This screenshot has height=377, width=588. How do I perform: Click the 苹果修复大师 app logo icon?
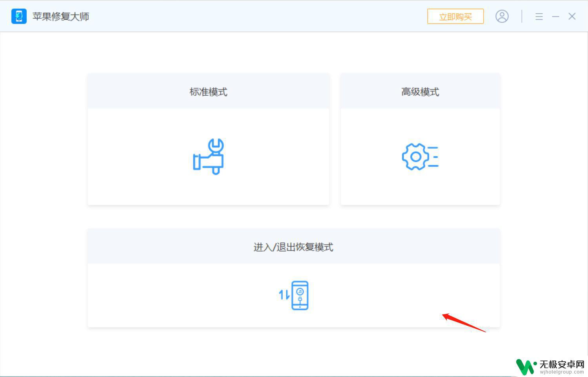(x=19, y=16)
